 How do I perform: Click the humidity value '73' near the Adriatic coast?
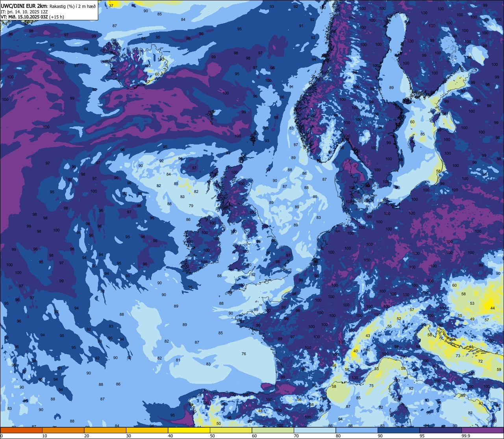(458, 356)
